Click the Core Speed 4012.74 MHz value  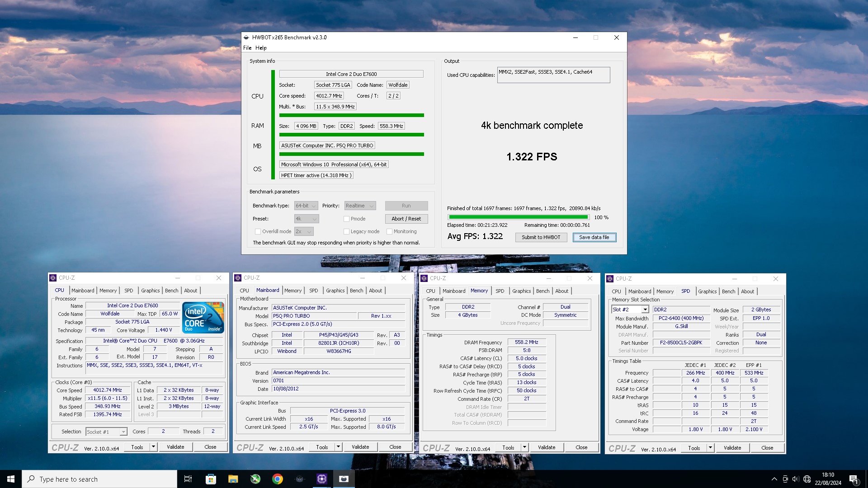tap(108, 390)
